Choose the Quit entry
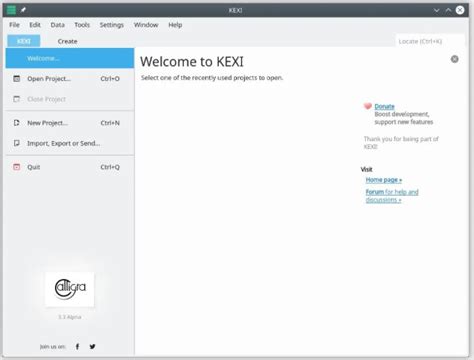474x360 pixels. pyautogui.click(x=70, y=167)
